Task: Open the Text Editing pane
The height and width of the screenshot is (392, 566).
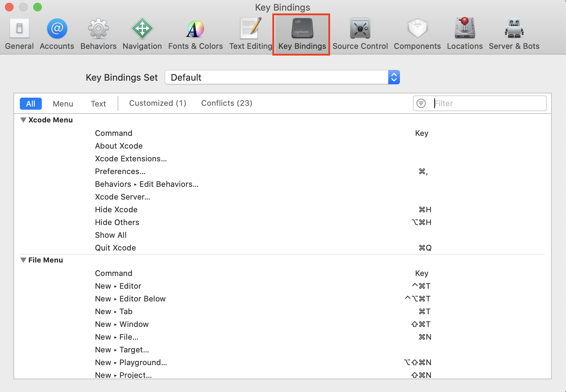Action: [250, 34]
